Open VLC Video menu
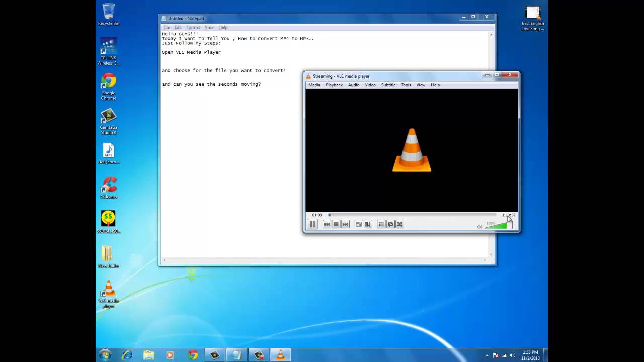Image resolution: width=644 pixels, height=362 pixels. click(x=370, y=85)
